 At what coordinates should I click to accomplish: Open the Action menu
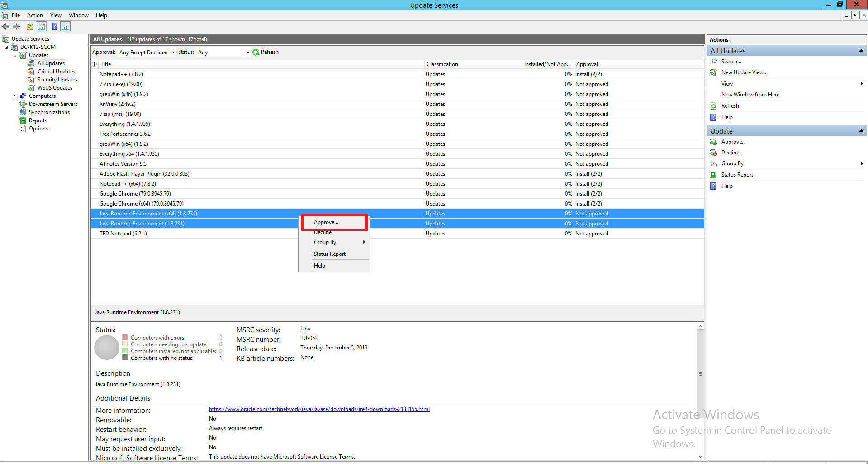[x=35, y=15]
